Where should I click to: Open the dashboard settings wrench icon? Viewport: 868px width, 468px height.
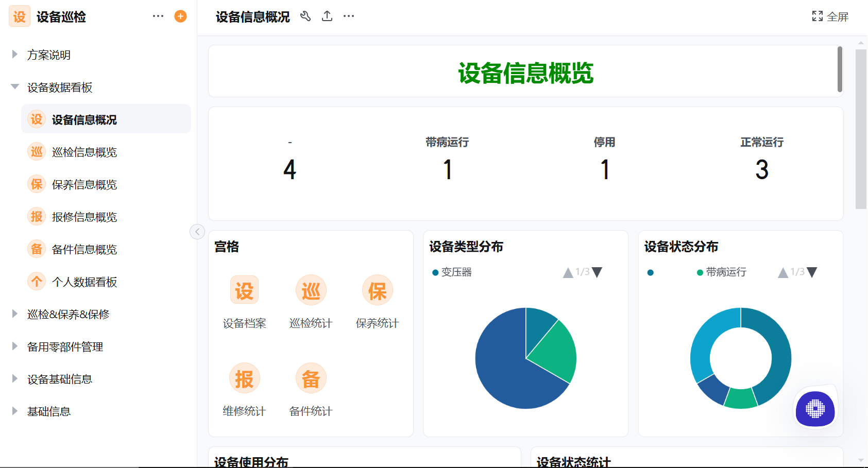pos(306,16)
